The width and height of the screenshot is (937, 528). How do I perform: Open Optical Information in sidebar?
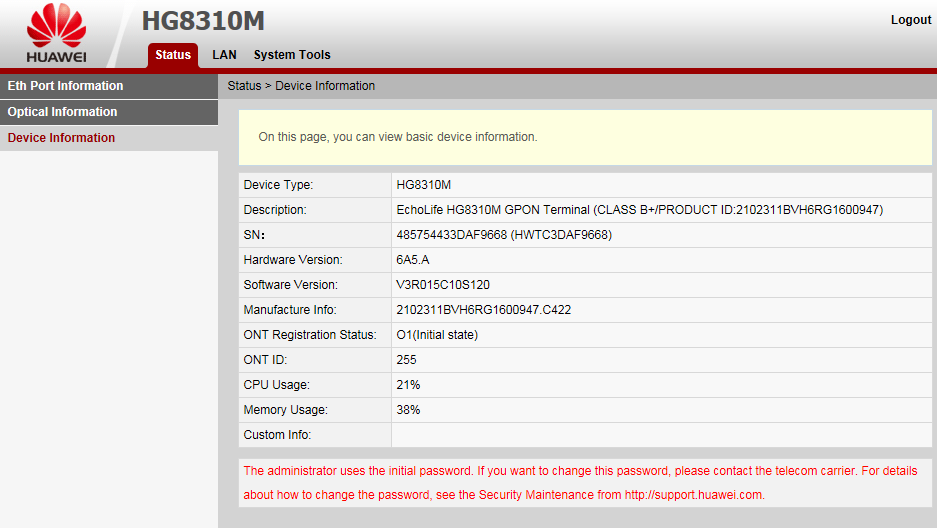pyautogui.click(x=109, y=112)
